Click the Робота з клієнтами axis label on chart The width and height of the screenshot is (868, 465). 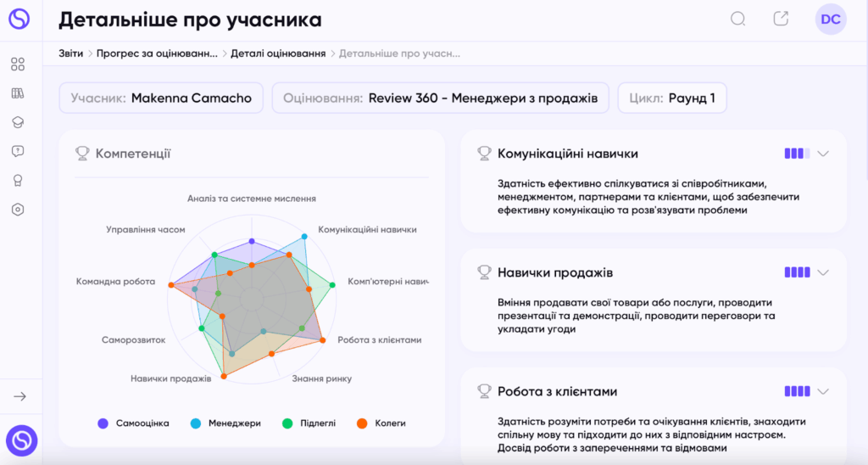[380, 340]
